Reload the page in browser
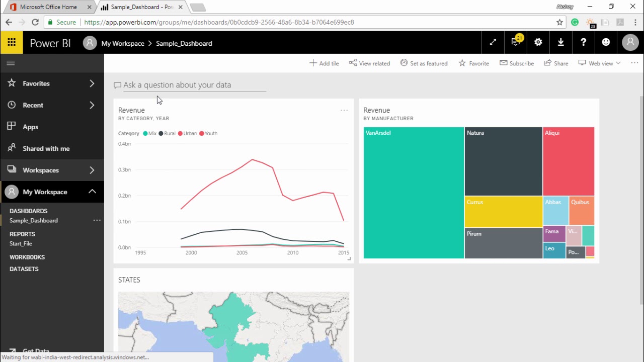This screenshot has height=362, width=644. 35,22
